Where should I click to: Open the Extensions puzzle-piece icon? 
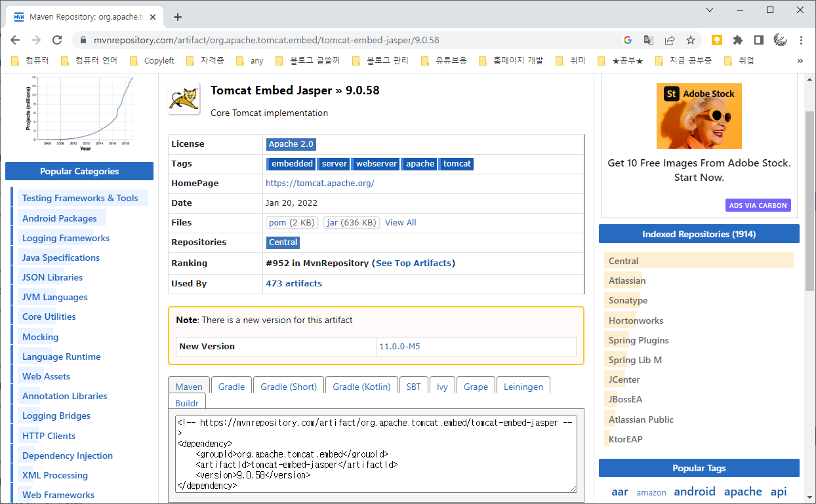(738, 40)
